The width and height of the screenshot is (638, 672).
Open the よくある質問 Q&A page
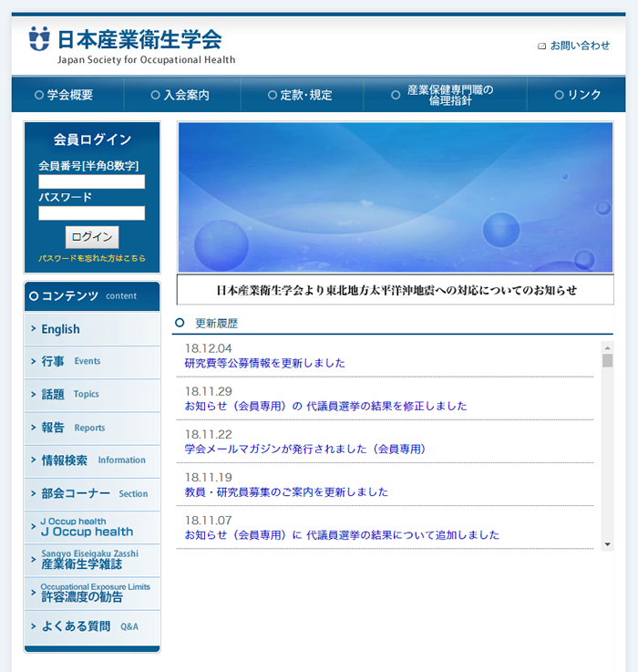click(x=92, y=626)
